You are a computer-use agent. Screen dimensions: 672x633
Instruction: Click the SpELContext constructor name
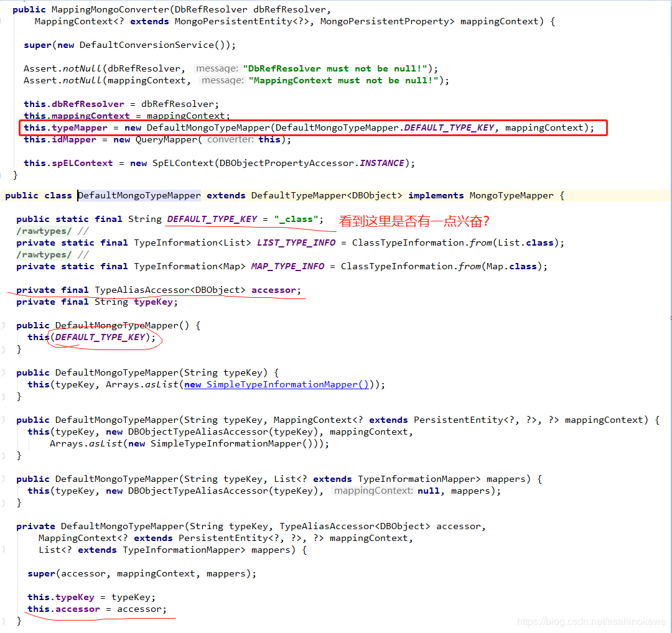pos(182,163)
